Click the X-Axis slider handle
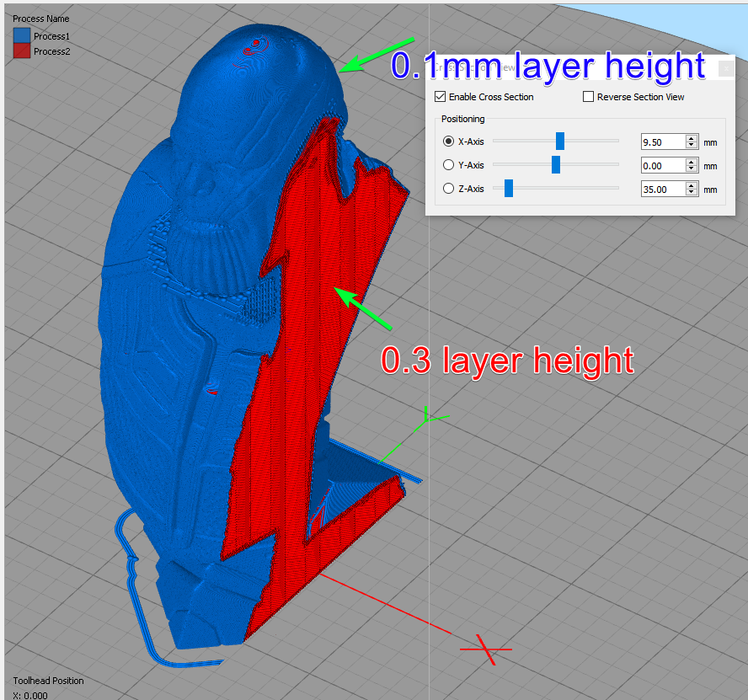Screen dimensions: 748x700 pos(561,141)
